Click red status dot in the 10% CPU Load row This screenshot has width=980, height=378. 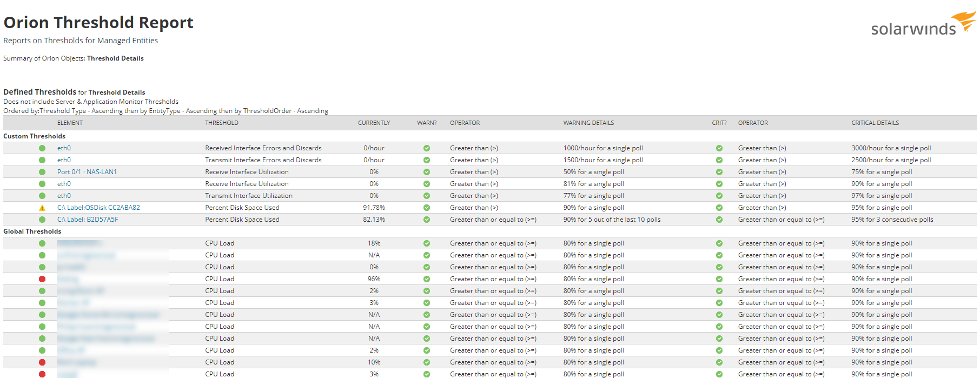[42, 362]
